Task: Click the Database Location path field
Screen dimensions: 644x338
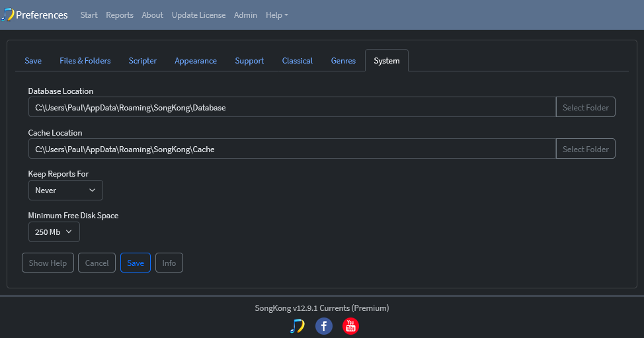Action: click(292, 107)
